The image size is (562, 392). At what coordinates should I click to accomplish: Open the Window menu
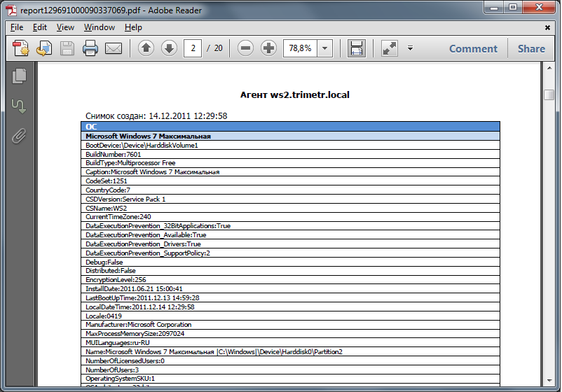click(100, 27)
